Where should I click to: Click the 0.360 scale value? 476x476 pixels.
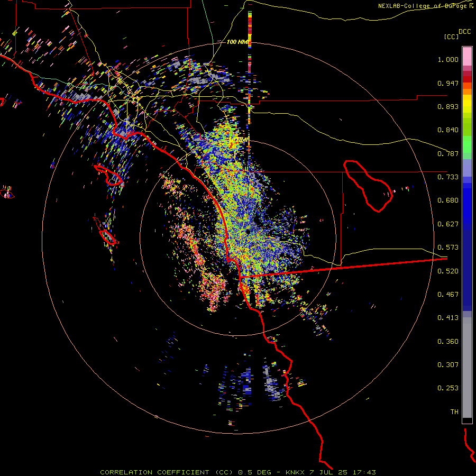(448, 342)
